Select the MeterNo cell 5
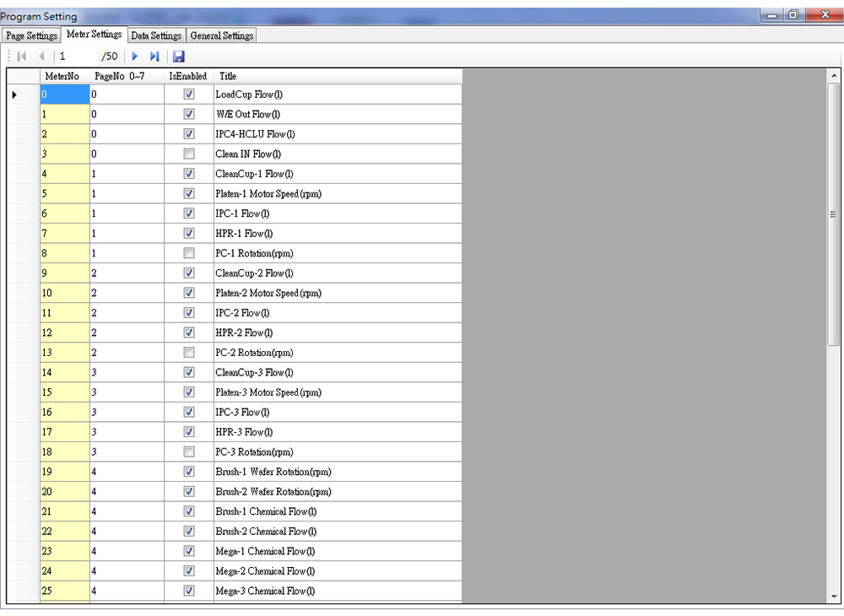The image size is (844, 616). 65,194
